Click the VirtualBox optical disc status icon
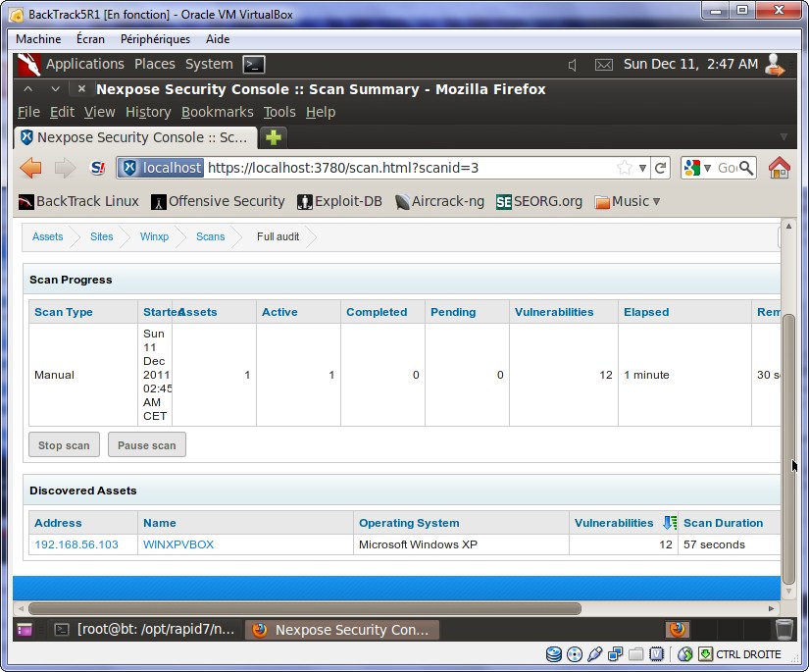The width and height of the screenshot is (809, 672). 575,654
